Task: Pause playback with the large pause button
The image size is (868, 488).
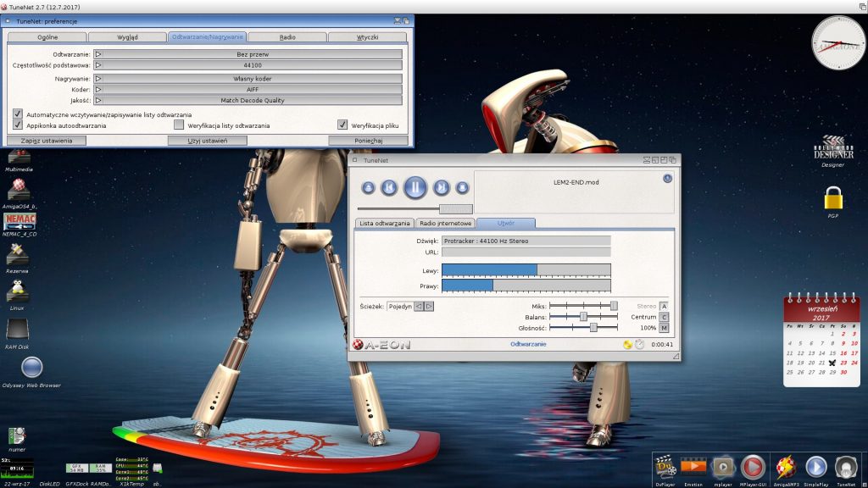Action: 415,187
